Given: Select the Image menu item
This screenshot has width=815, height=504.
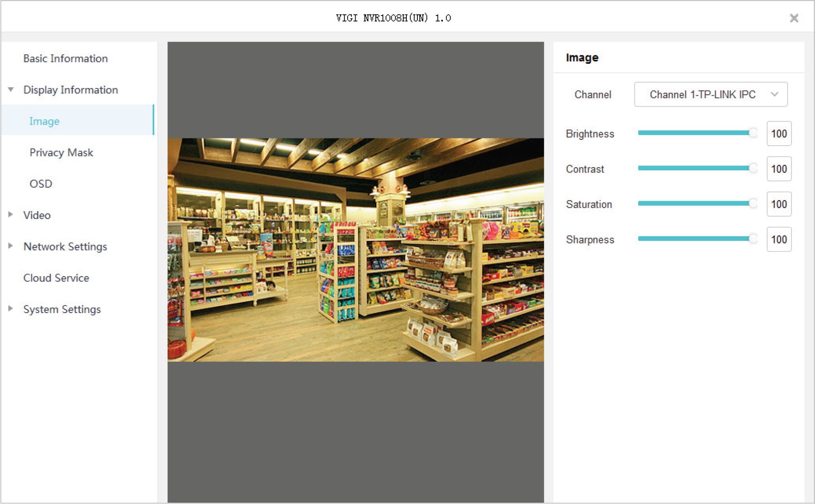Looking at the screenshot, I should (x=45, y=121).
